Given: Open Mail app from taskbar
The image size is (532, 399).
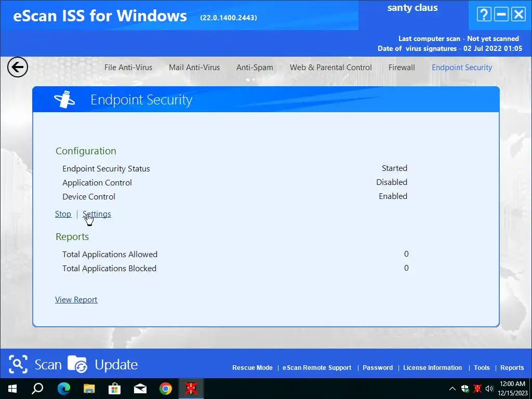Looking at the screenshot, I should click(x=140, y=389).
